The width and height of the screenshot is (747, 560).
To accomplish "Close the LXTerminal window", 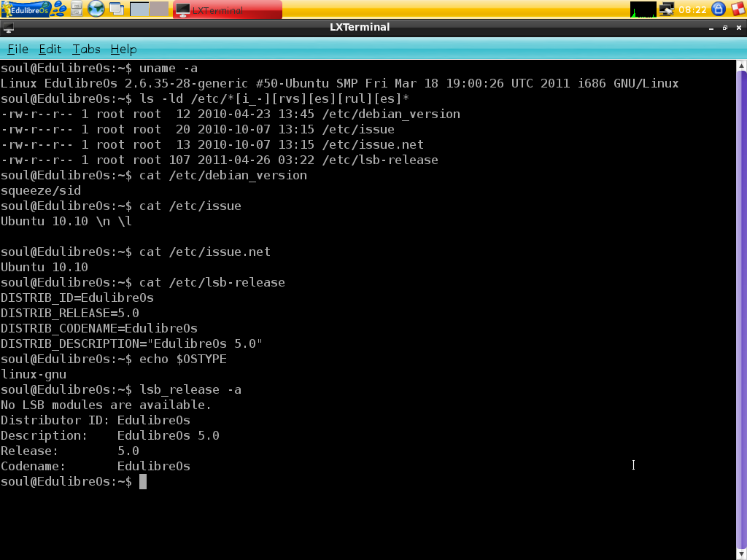I will pos(739,28).
